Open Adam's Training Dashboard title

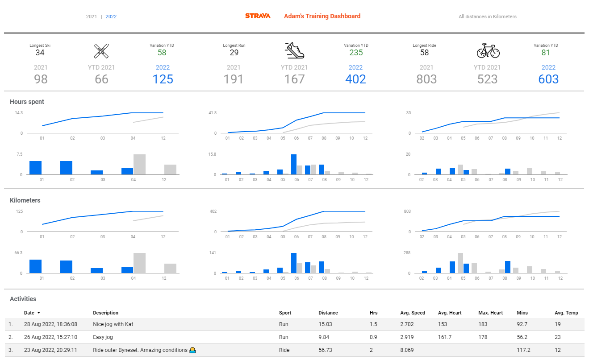pos(322,16)
